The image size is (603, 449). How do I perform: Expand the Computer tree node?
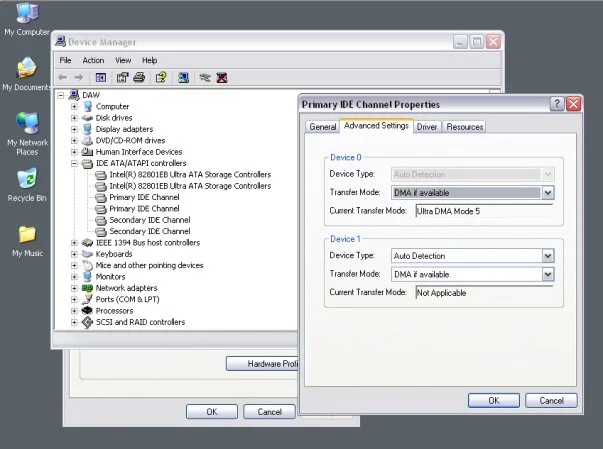74,106
